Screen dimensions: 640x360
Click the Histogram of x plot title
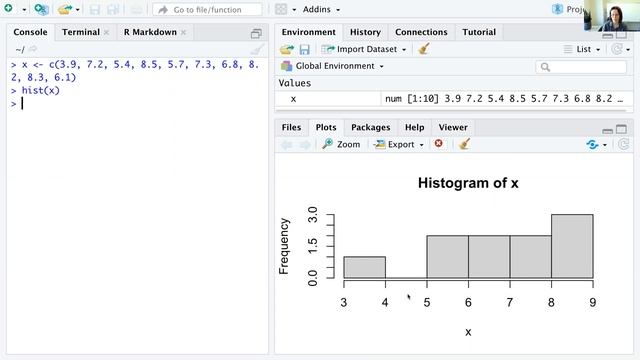(468, 183)
